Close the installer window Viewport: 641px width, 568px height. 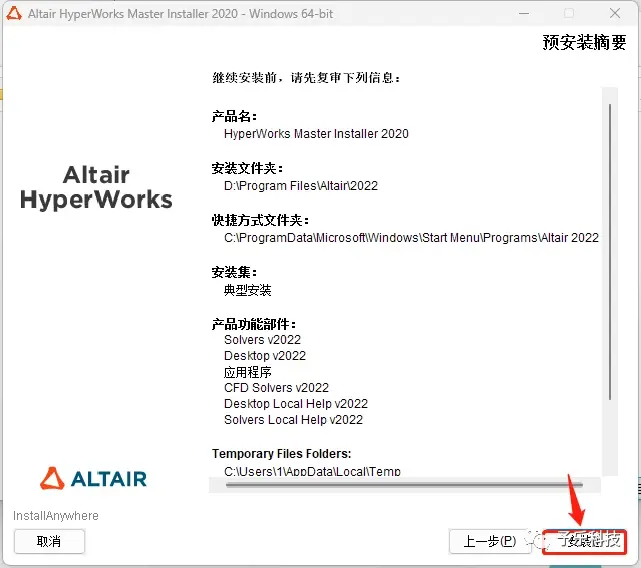click(616, 13)
